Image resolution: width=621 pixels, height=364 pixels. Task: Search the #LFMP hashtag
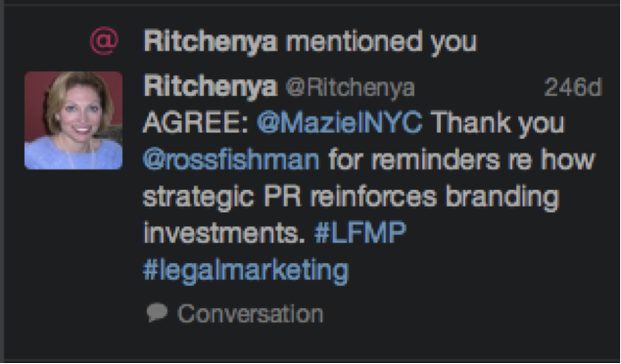(x=360, y=232)
